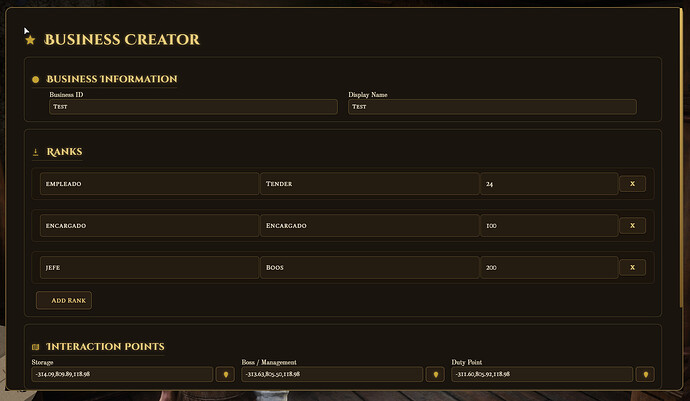The image size is (690, 401).
Task: Click the Ranks heading text
Action: [64, 152]
